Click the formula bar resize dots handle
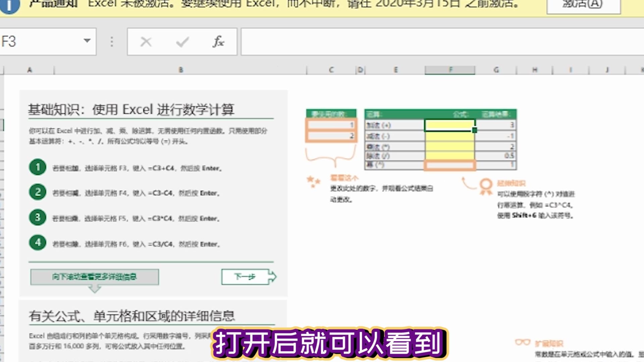Viewport: 644px width, 362px height. point(112,42)
